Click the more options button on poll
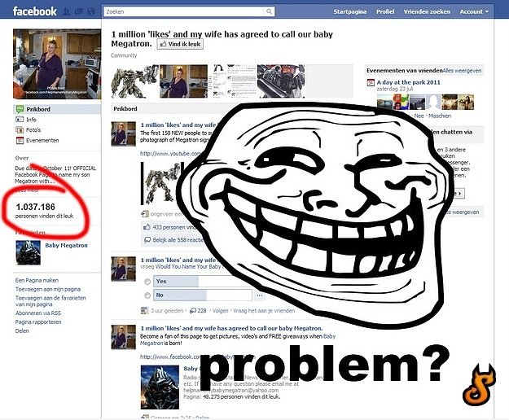509x420 pixels. 259,295
